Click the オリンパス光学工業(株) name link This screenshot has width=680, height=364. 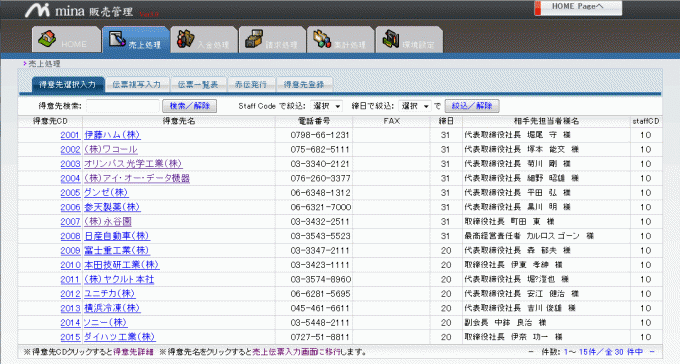[133, 164]
